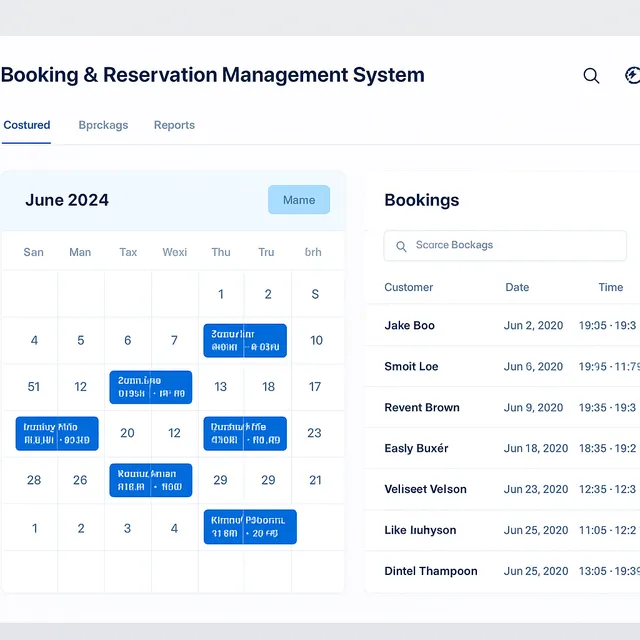Select the Tax weekday header
This screenshot has width=640, height=640.
(x=128, y=252)
